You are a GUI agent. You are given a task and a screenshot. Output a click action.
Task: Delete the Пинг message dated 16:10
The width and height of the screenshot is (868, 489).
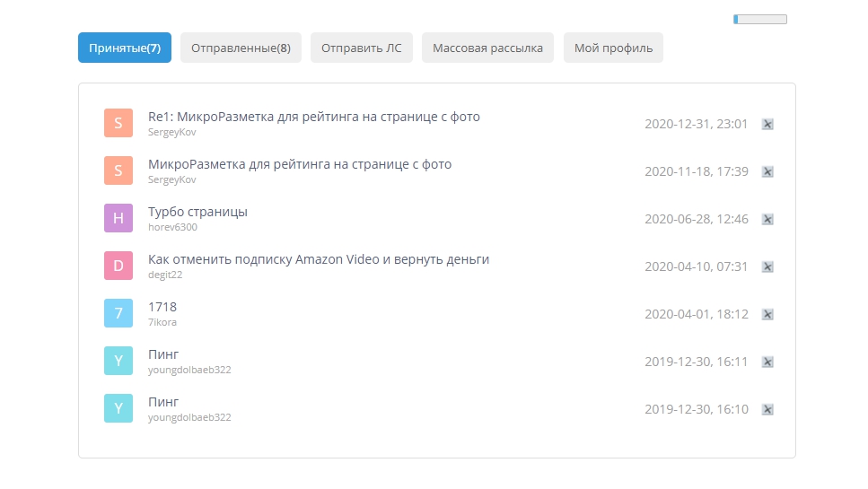click(767, 409)
